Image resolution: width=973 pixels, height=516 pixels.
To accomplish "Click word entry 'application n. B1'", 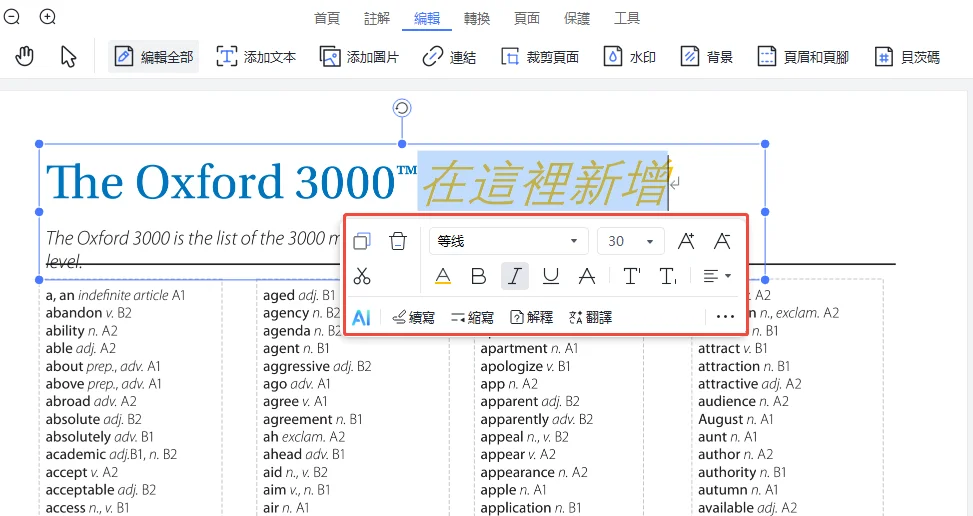I will point(531,507).
